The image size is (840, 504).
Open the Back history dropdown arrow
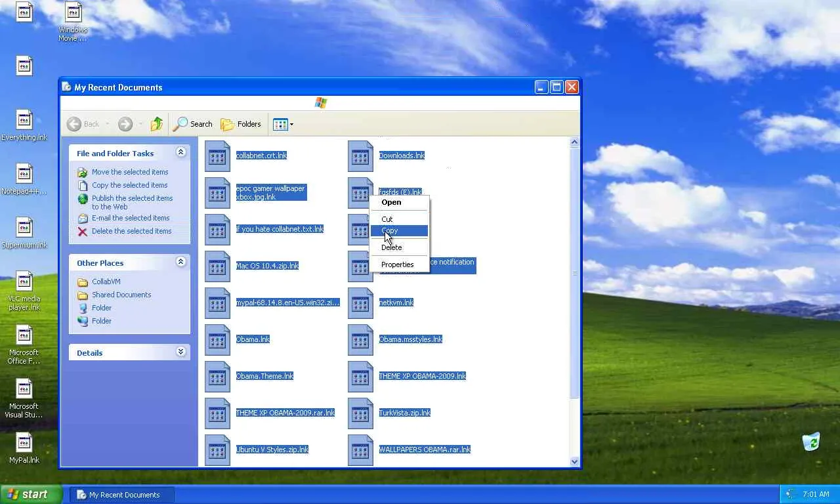(x=107, y=124)
